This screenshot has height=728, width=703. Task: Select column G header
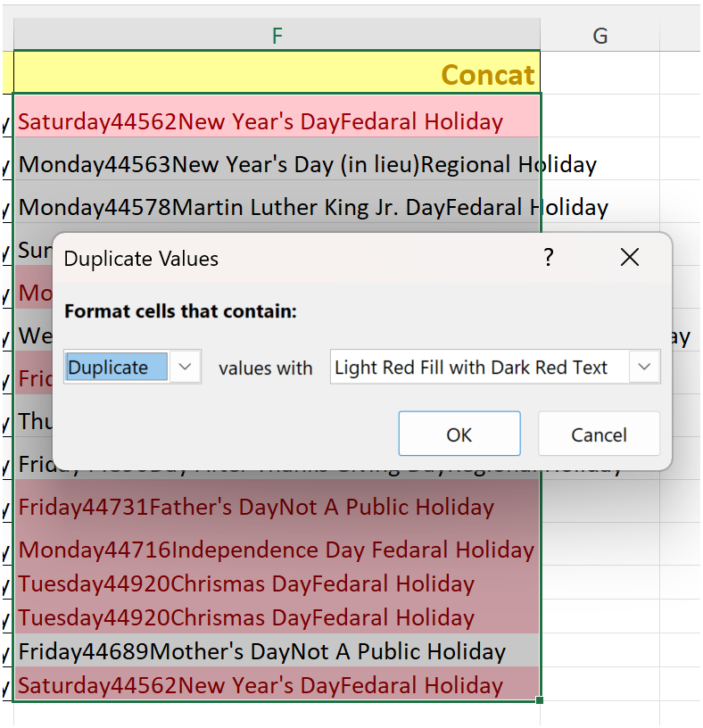tap(600, 35)
